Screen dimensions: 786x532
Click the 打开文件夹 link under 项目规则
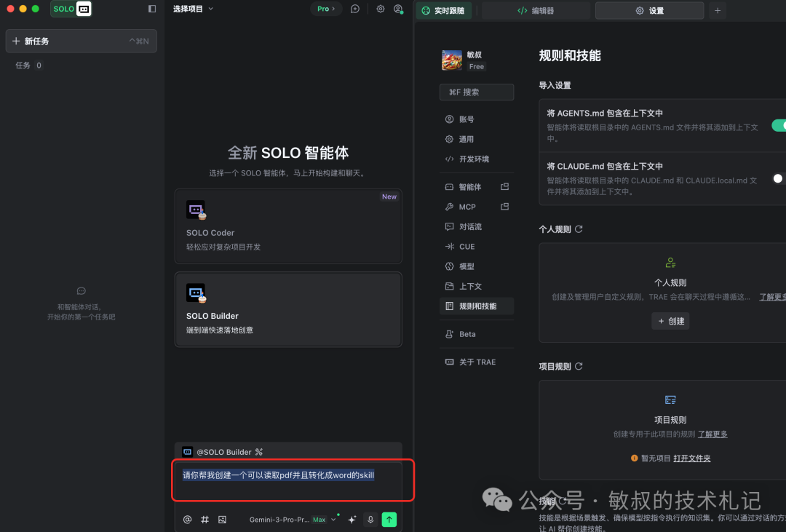click(691, 457)
